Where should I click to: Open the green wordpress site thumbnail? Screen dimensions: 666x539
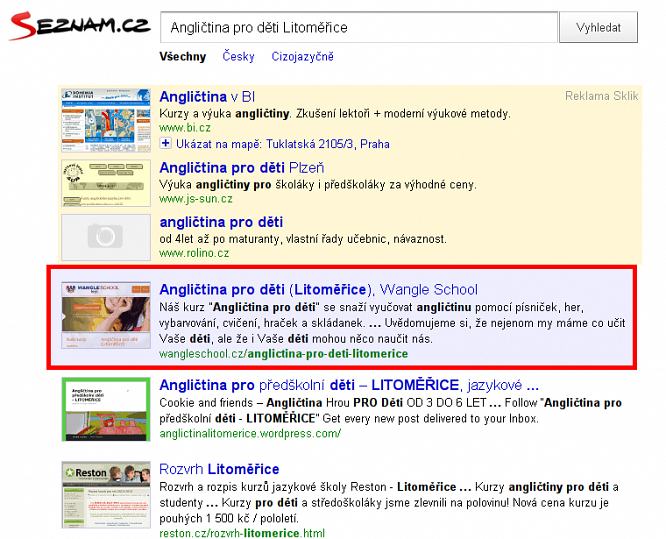point(106,409)
